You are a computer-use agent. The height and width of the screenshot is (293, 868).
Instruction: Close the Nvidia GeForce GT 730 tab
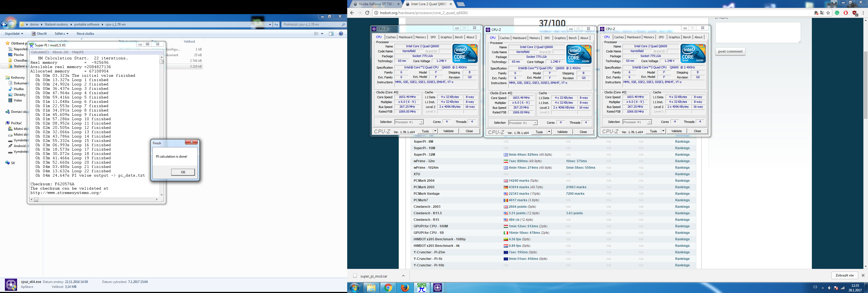point(398,4)
